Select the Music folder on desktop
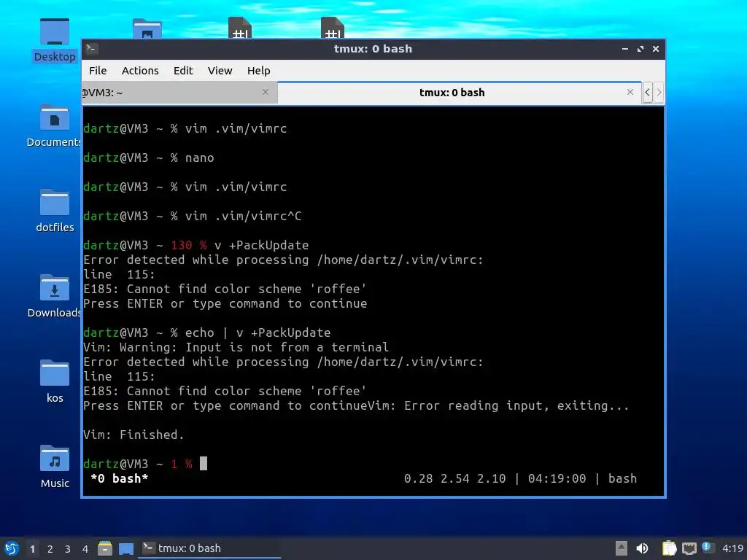This screenshot has width=747, height=560. [54, 466]
